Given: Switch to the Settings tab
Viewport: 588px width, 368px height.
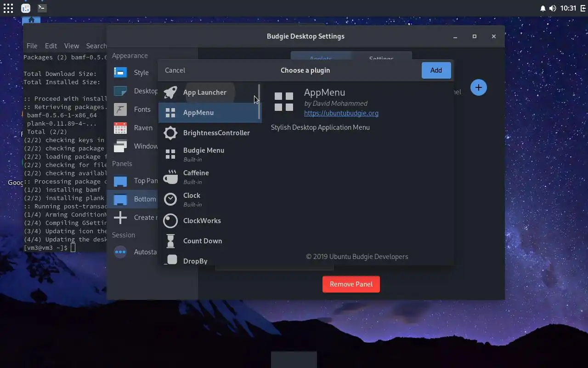Looking at the screenshot, I should click(x=381, y=58).
